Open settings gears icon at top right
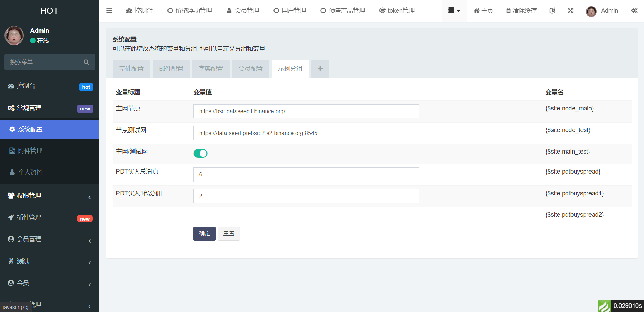The width and height of the screenshot is (644, 312). click(634, 11)
